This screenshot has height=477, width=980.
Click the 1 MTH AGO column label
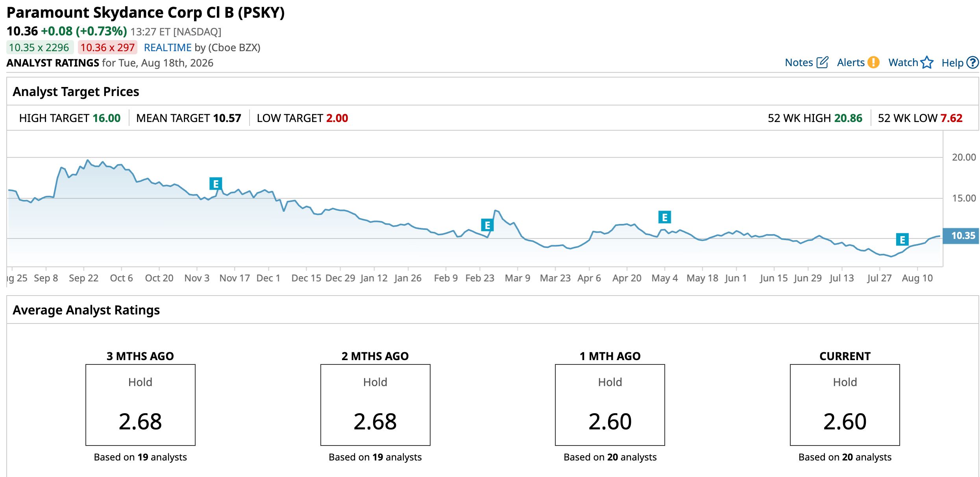point(610,356)
